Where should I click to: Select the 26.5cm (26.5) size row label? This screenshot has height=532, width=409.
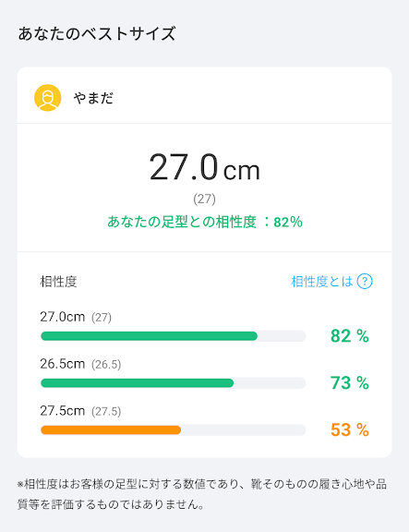coord(80,364)
